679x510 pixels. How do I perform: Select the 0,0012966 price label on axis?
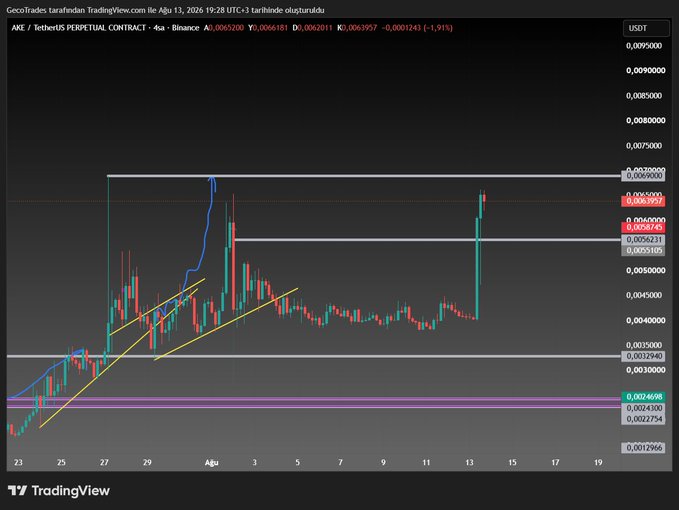643,448
